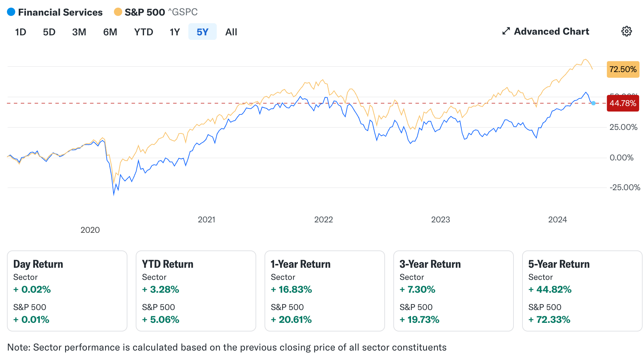This screenshot has height=354, width=644.
Task: Click the Advanced Chart expand arrow icon
Action: tap(506, 31)
